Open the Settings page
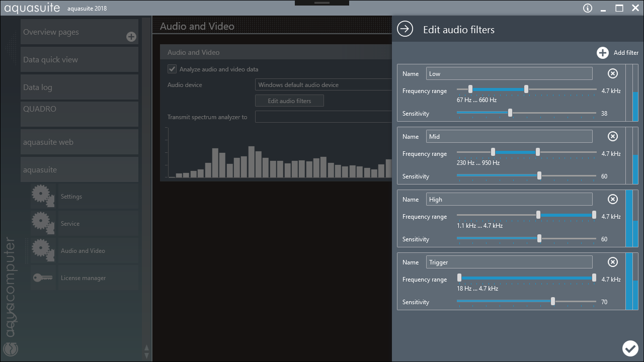Viewport: 644px width, 362px height. 98,196
